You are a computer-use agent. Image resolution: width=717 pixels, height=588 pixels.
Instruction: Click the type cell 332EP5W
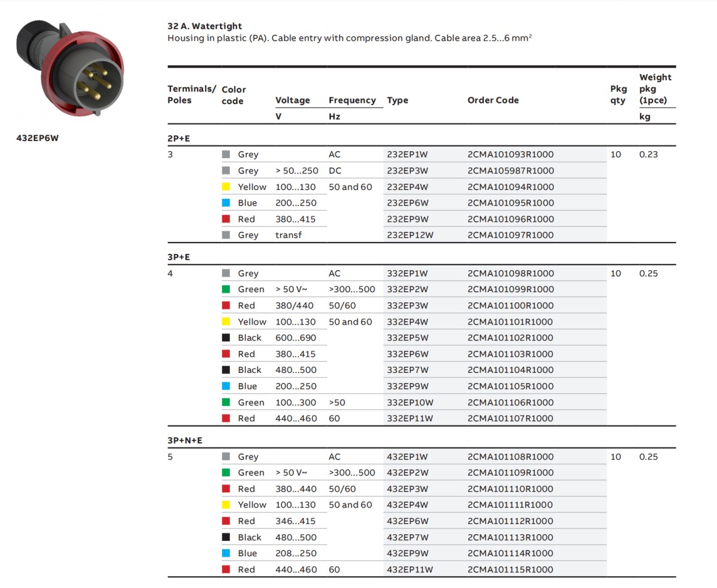click(407, 338)
